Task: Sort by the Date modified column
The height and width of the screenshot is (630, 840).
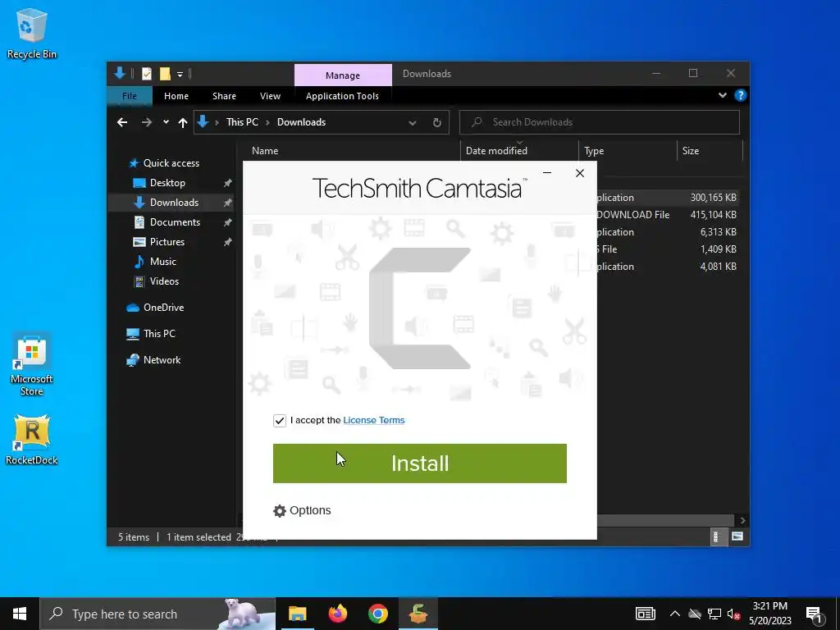Action: [x=496, y=151]
